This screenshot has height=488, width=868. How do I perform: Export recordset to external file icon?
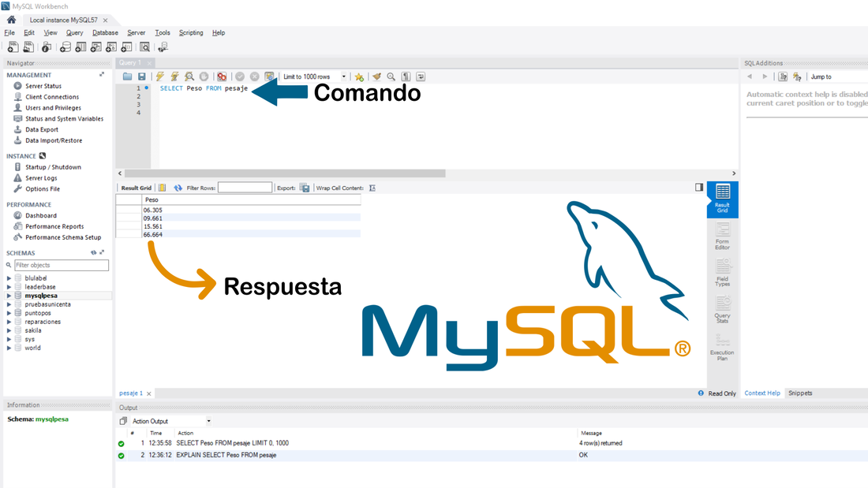[305, 188]
